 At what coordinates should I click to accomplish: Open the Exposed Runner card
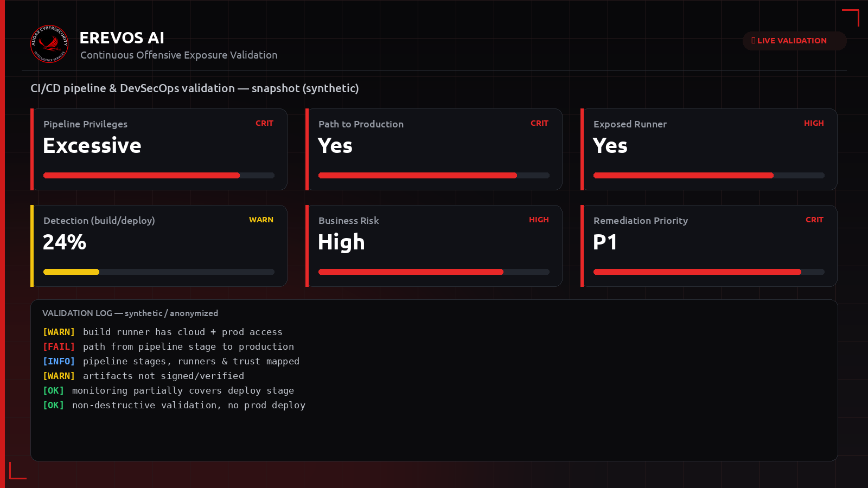click(709, 150)
